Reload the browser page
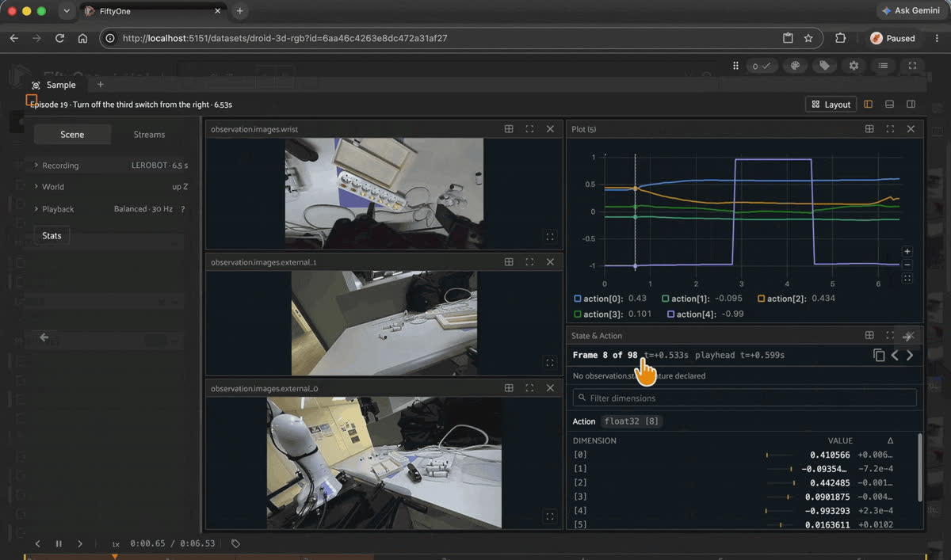This screenshot has width=951, height=560. (59, 38)
